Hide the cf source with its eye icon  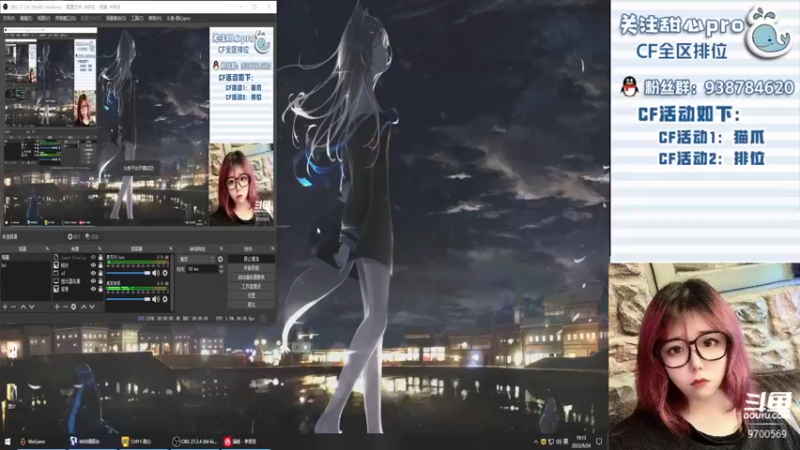93,273
